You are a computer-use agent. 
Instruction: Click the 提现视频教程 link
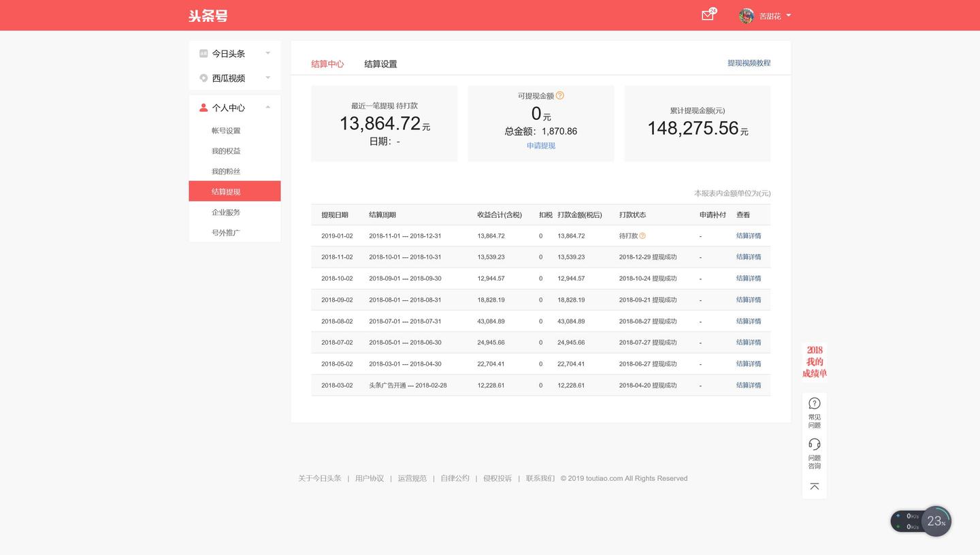pyautogui.click(x=749, y=63)
